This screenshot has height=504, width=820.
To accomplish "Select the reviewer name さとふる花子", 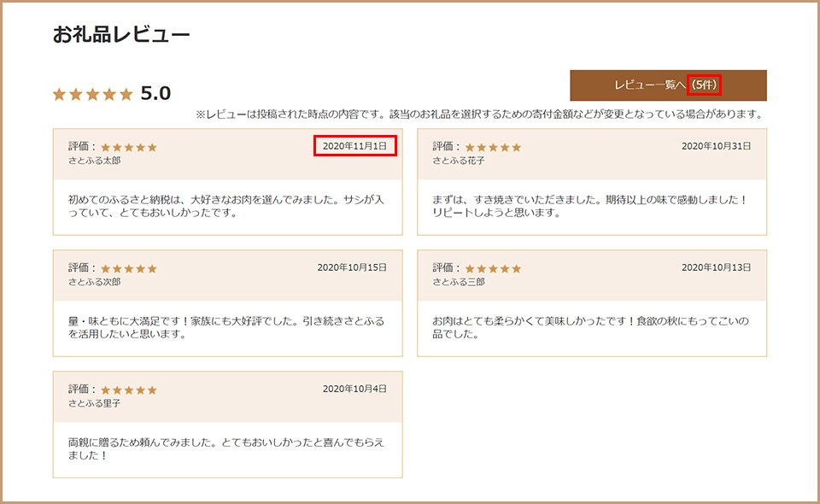I will point(459,161).
